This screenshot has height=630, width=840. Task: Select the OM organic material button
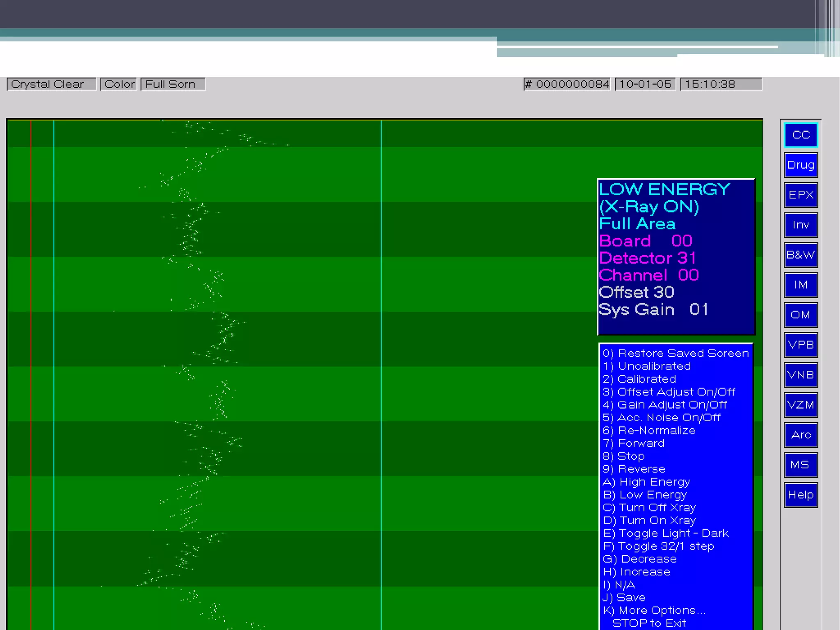(x=801, y=315)
